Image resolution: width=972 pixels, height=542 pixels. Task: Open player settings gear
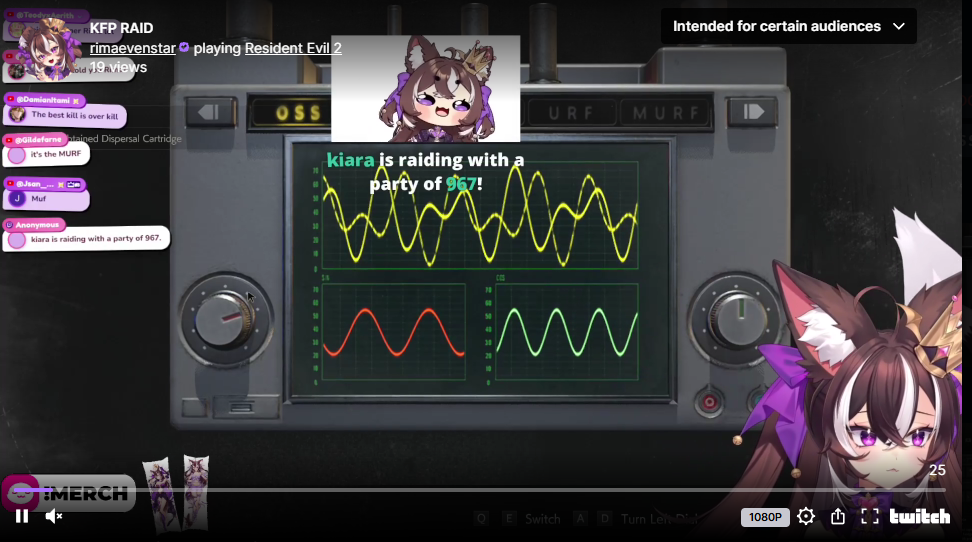click(806, 516)
